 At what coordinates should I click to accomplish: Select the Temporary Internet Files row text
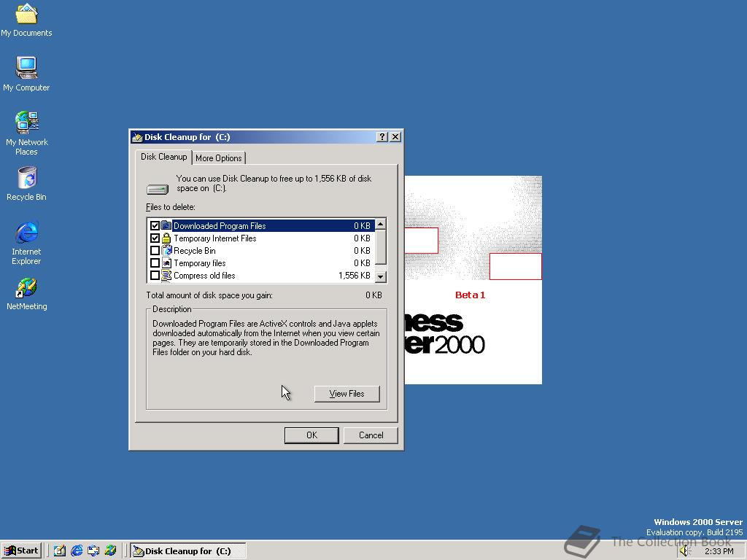point(215,238)
